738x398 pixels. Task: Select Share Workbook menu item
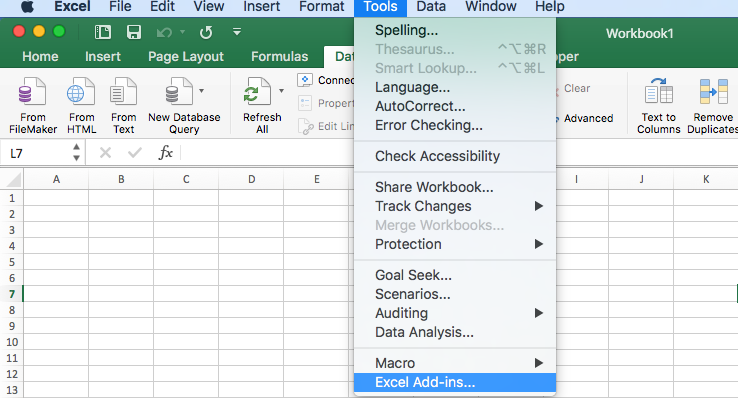[x=455, y=187]
